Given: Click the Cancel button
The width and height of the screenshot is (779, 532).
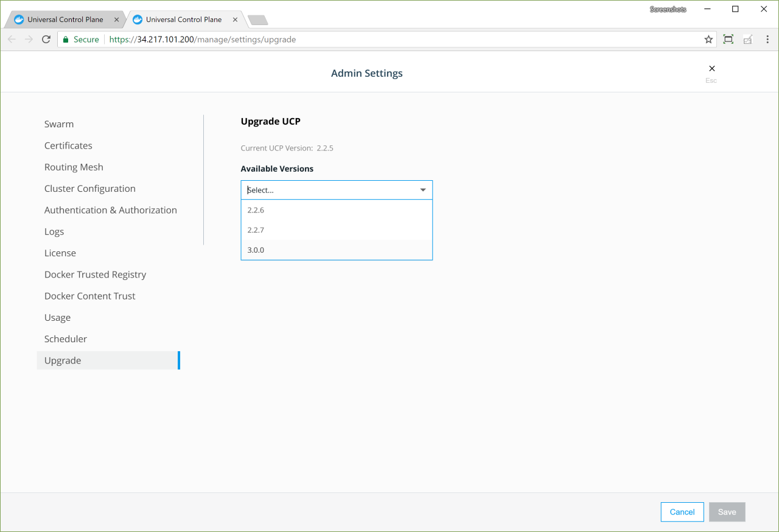Looking at the screenshot, I should coord(682,512).
